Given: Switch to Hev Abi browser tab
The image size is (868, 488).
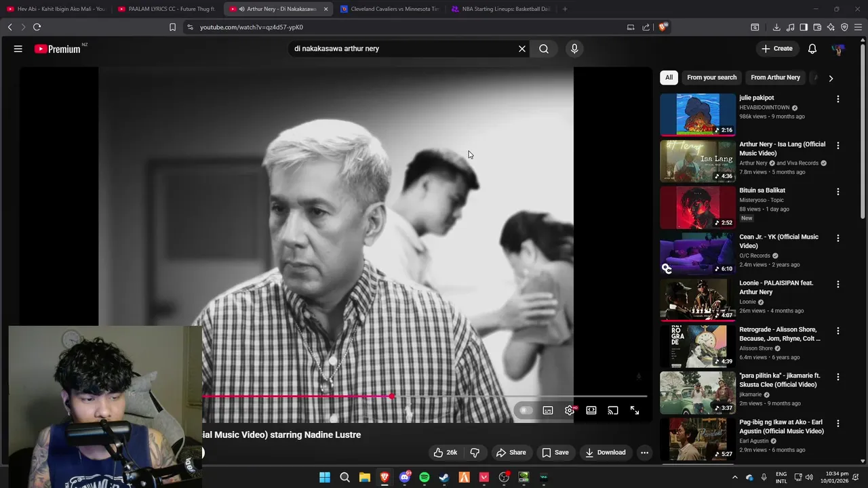Looking at the screenshot, I should click(x=56, y=9).
